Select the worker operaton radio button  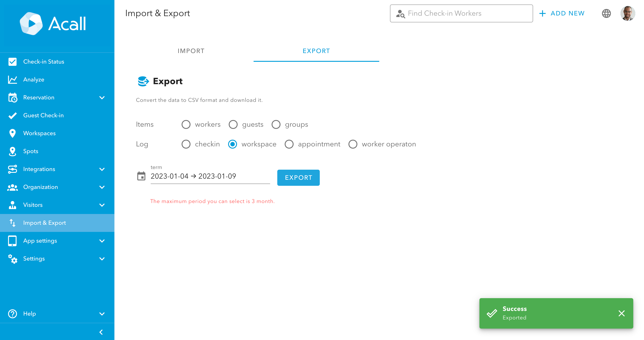tap(353, 144)
